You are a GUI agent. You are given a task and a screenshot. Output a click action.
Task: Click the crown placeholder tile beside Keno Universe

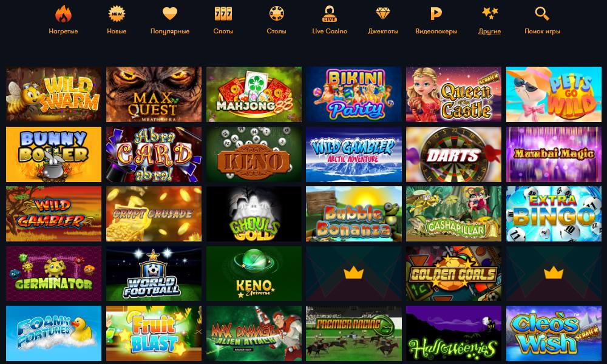[353, 274]
